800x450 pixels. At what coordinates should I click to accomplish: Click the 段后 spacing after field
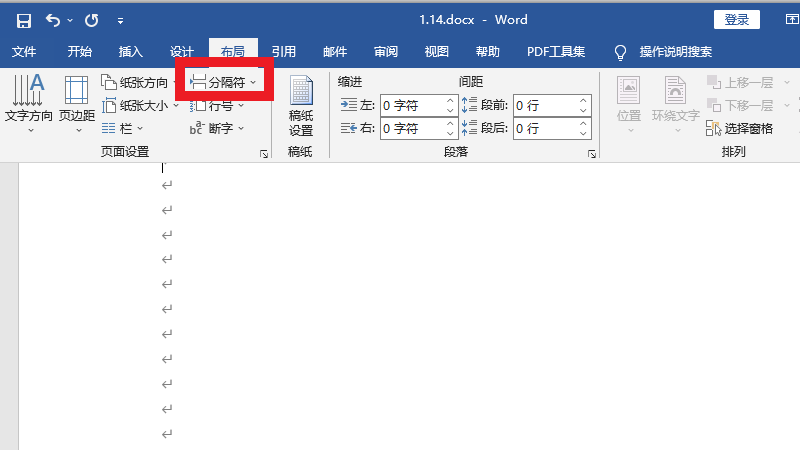pos(545,129)
